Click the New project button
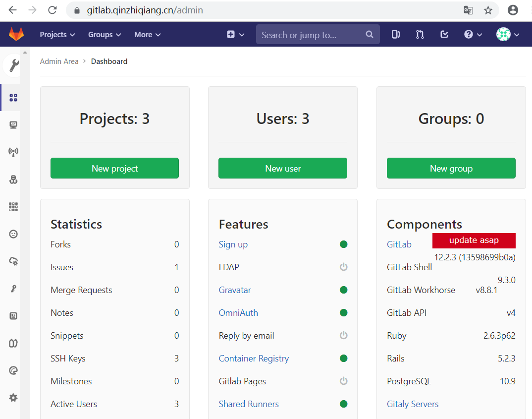532x419 pixels. pos(115,168)
